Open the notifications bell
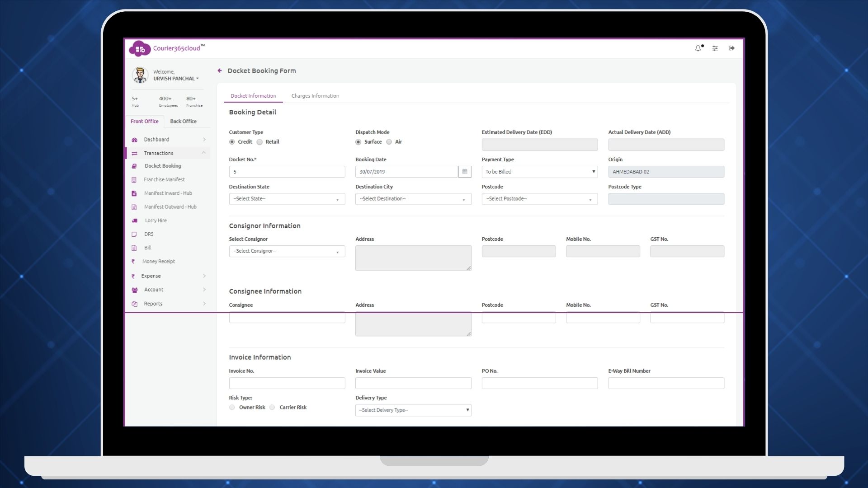868x488 pixels. tap(698, 48)
